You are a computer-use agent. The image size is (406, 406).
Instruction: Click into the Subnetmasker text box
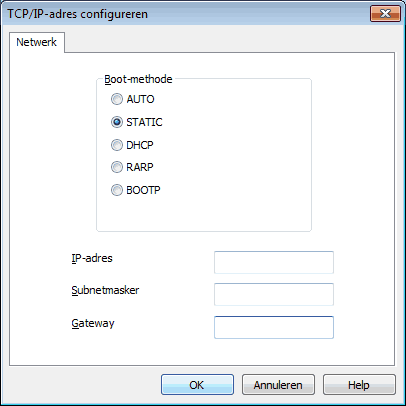(274, 294)
